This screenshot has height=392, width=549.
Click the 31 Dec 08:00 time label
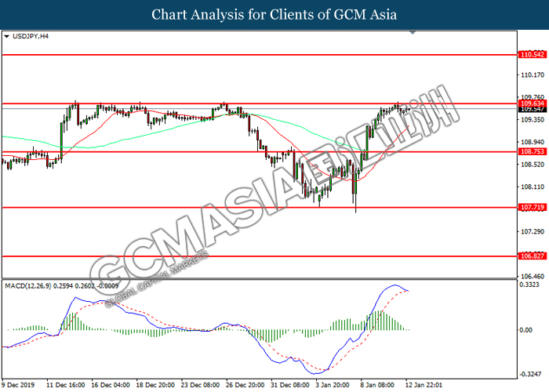pos(290,385)
